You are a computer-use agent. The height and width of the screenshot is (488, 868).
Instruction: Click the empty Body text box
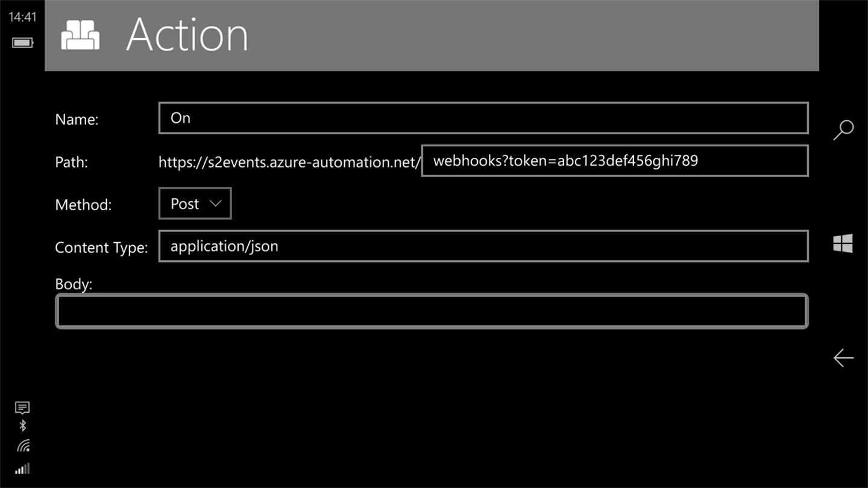[431, 311]
